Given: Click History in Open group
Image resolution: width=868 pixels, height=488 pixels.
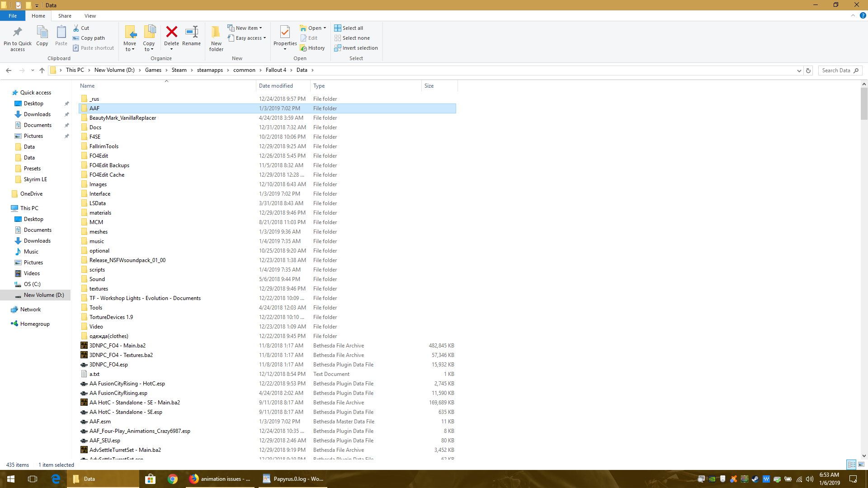Looking at the screenshot, I should pyautogui.click(x=312, y=48).
